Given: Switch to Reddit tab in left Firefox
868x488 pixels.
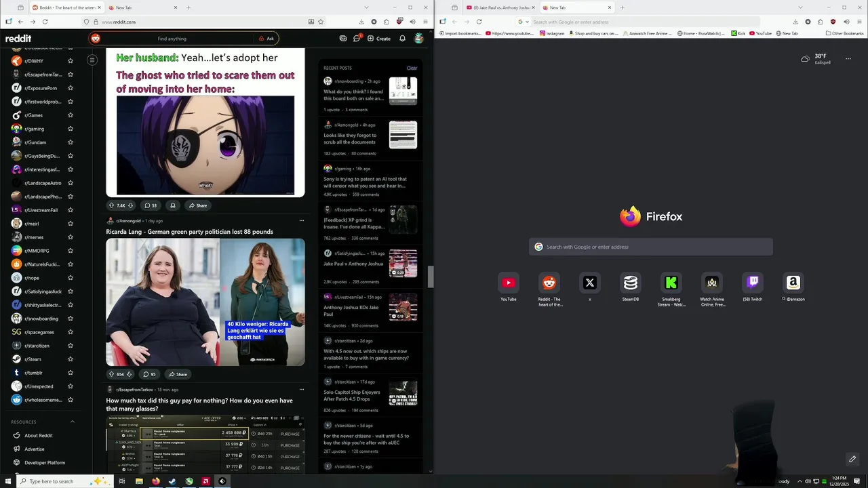Looking at the screenshot, I should pos(66,7).
